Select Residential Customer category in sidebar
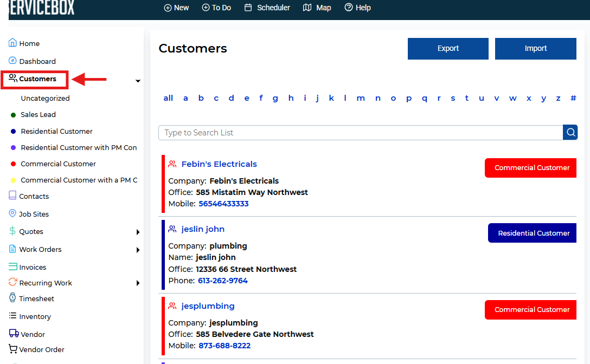590x364 pixels. tap(56, 131)
